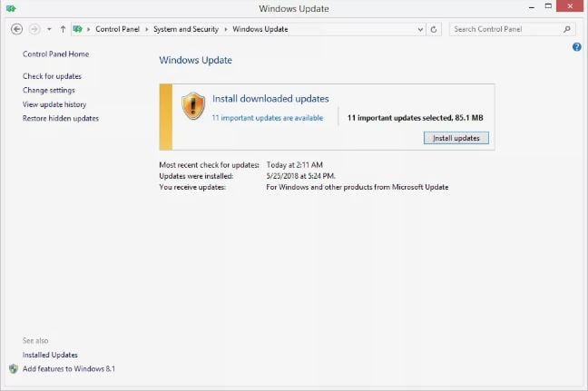Open Change settings link
The image size is (588, 391).
point(49,91)
